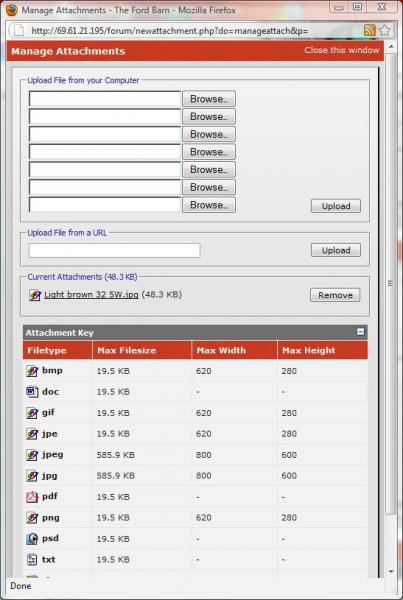Click Upload button for URL file
Viewport: 403px width, 600px height.
[336, 250]
